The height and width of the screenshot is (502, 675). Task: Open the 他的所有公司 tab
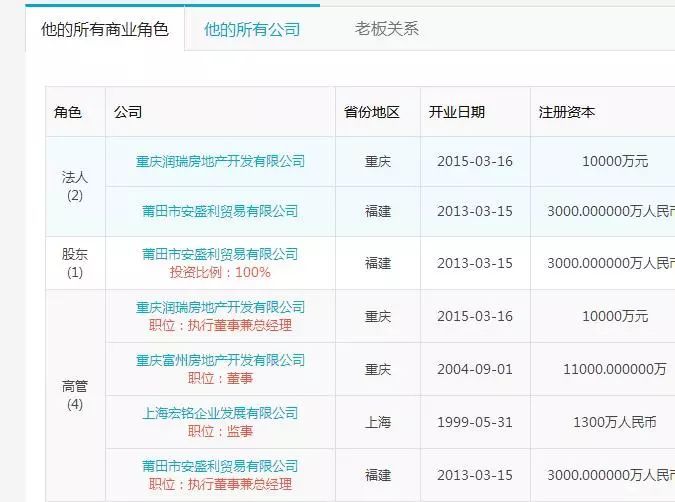click(x=252, y=29)
